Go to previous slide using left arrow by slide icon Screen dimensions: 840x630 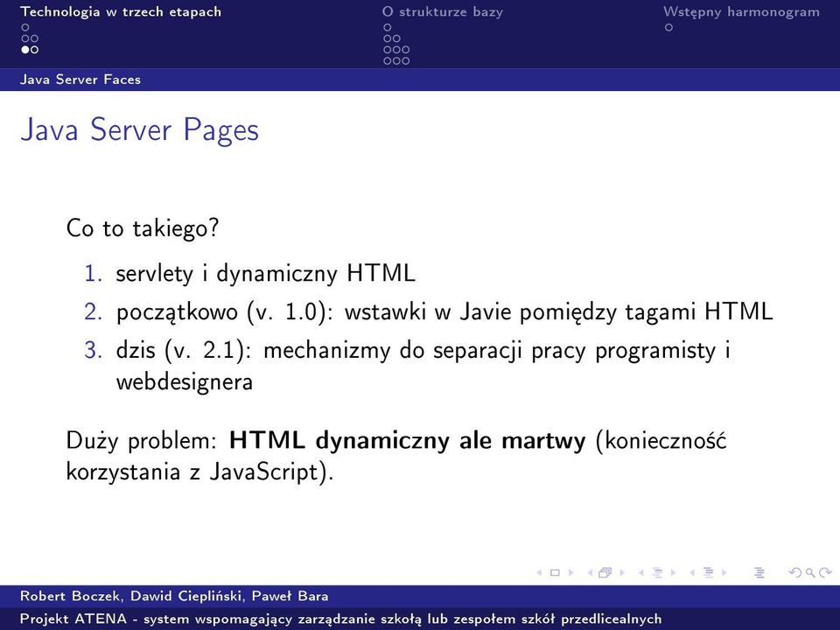539,572
